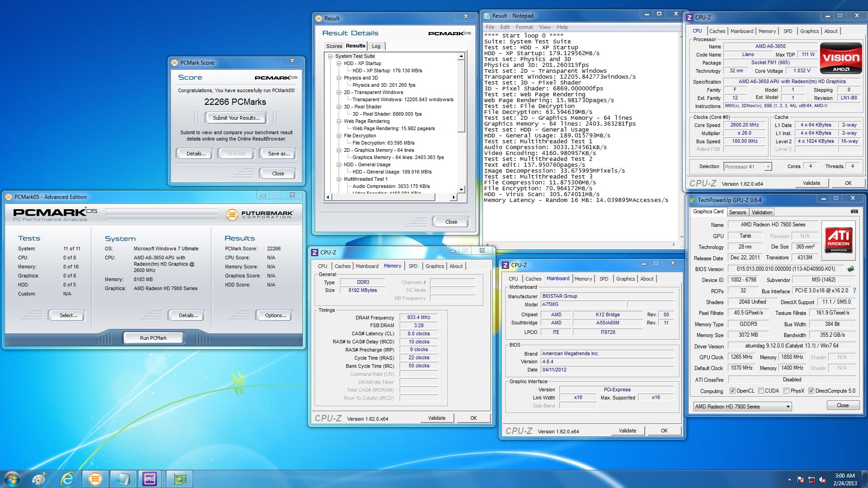Open GPU-Z bus interface question mark
This screenshot has height=488, width=868.
(x=854, y=291)
